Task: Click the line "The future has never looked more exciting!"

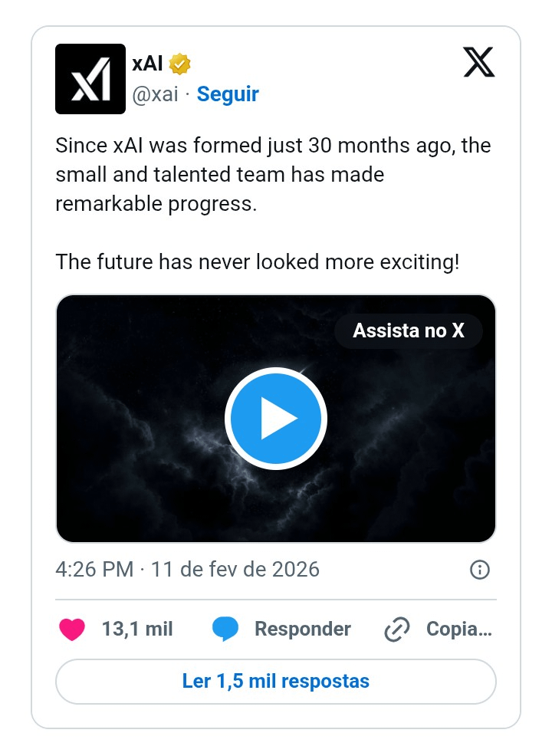Action: (258, 262)
